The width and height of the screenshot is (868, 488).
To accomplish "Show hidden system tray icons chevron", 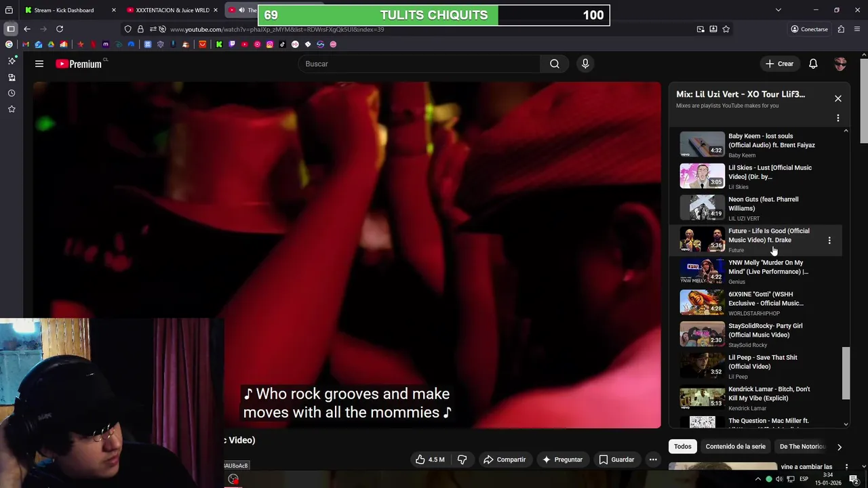I will click(757, 479).
